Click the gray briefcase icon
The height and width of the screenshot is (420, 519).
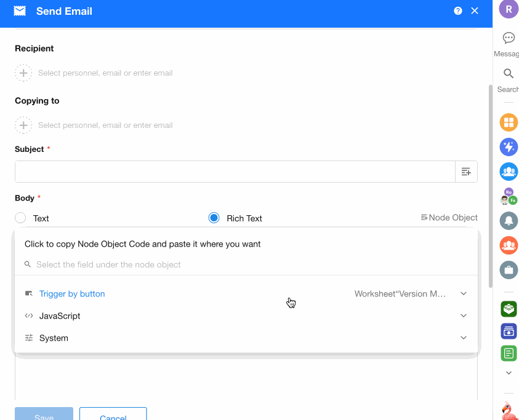(x=509, y=270)
